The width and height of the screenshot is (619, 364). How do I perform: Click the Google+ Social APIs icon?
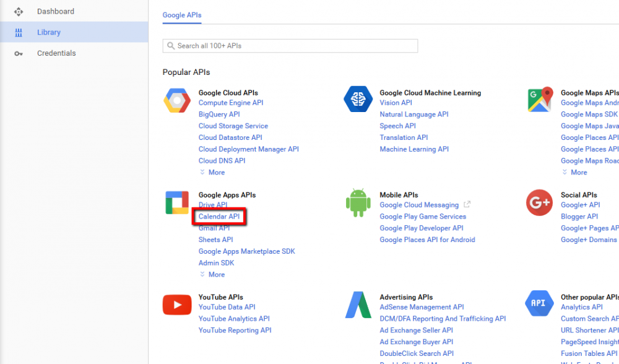[x=539, y=202]
